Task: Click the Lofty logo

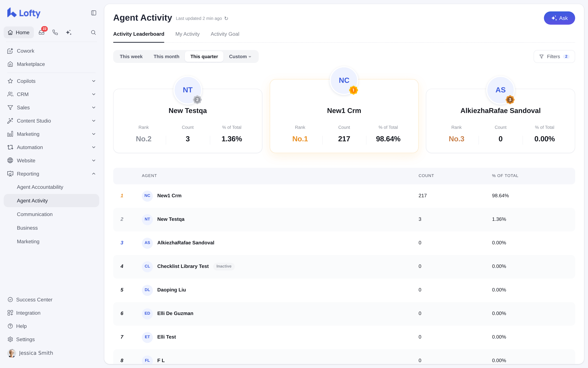Action: click(x=24, y=13)
